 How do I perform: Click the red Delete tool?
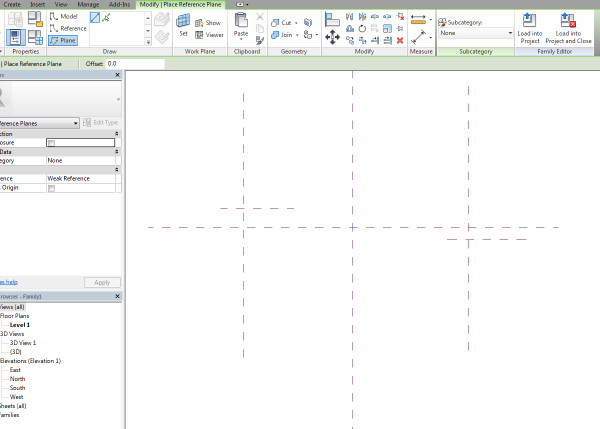tap(400, 40)
